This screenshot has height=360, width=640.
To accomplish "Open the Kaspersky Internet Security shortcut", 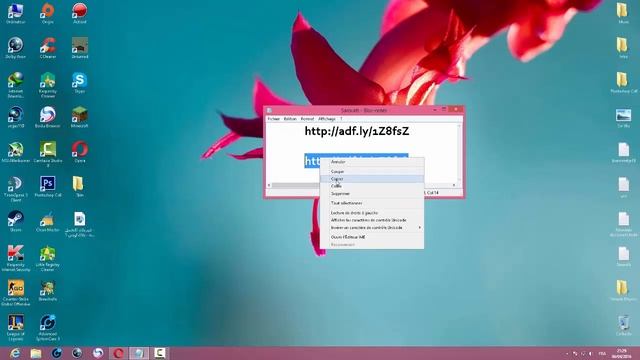I will pos(16,258).
